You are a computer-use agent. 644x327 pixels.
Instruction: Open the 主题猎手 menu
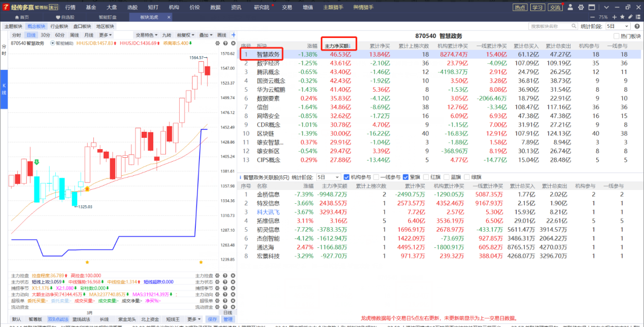point(333,7)
